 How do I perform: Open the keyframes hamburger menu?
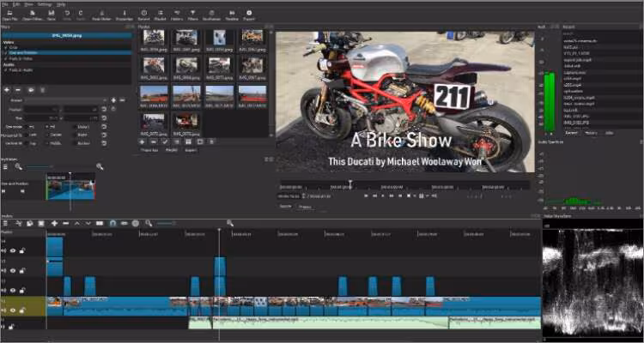click(x=5, y=166)
